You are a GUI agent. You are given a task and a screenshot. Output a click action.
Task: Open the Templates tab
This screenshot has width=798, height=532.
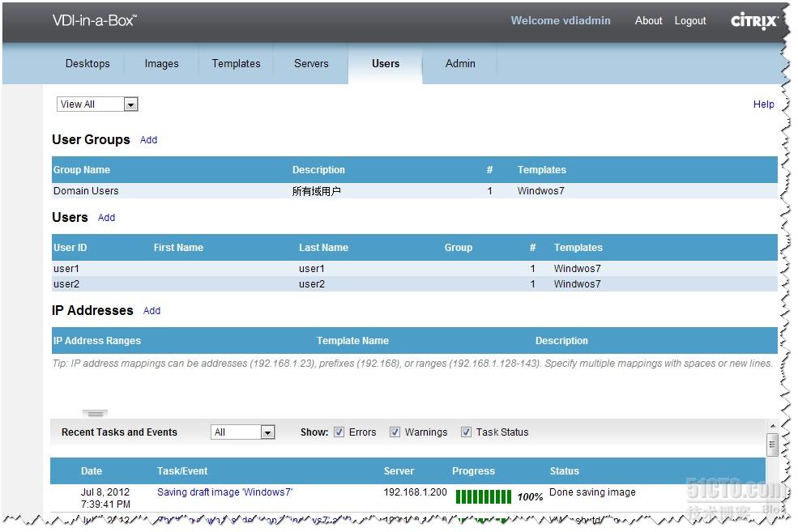click(236, 64)
